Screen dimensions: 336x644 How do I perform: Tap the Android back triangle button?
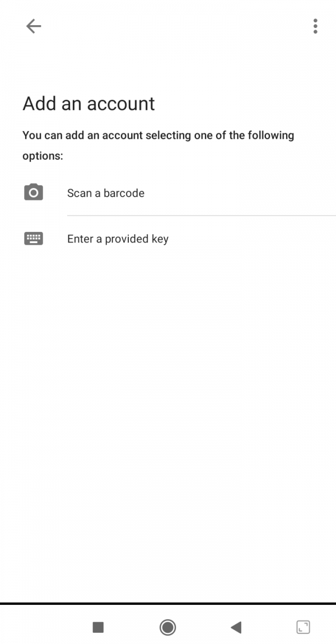(236, 627)
